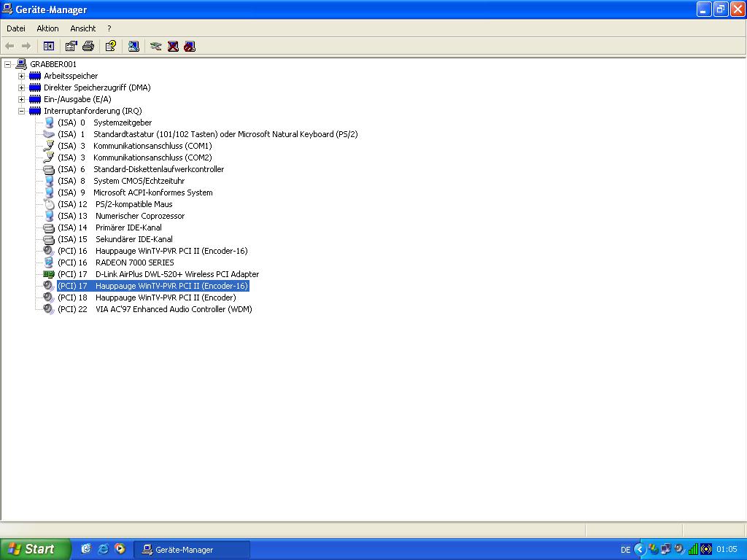Click the Windows flag tray icon
747x560 pixels.
pyautogui.click(x=653, y=549)
